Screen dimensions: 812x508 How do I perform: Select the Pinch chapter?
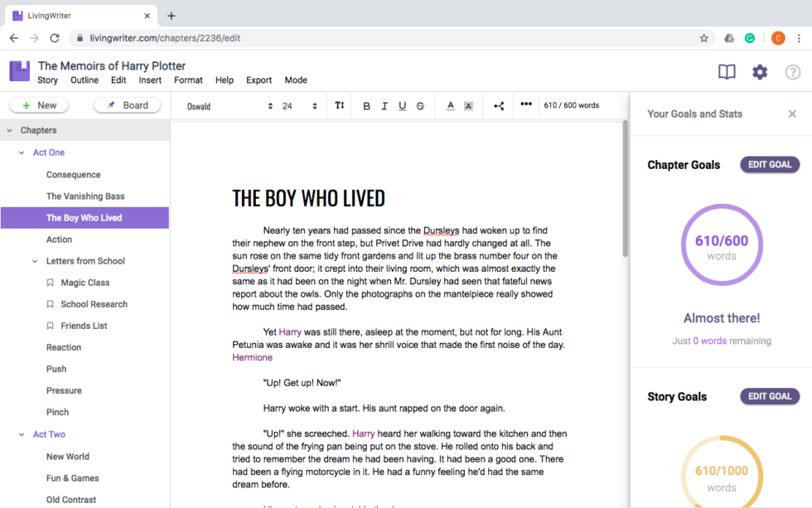[x=57, y=412]
